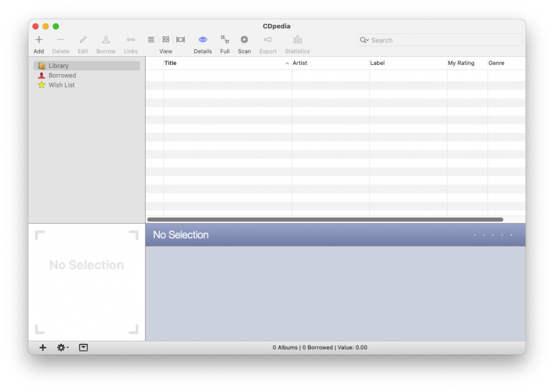554x392 pixels.
Task: Open Full screen mode icon
Action: (225, 39)
